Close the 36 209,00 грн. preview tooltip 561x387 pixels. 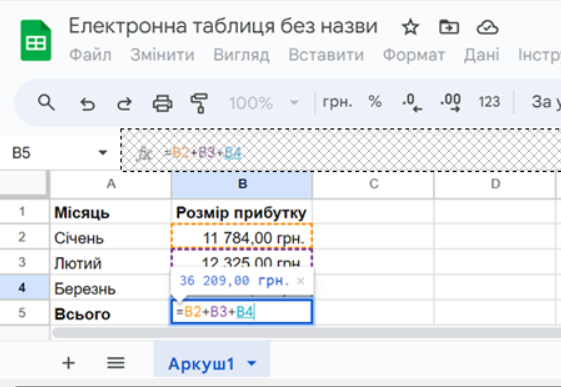[x=301, y=281]
